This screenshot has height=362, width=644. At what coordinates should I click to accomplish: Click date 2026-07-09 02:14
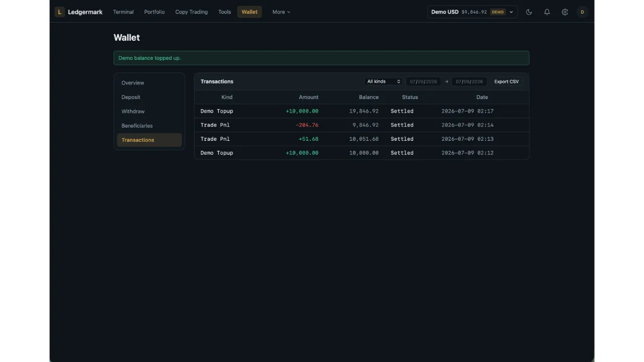pos(467,125)
